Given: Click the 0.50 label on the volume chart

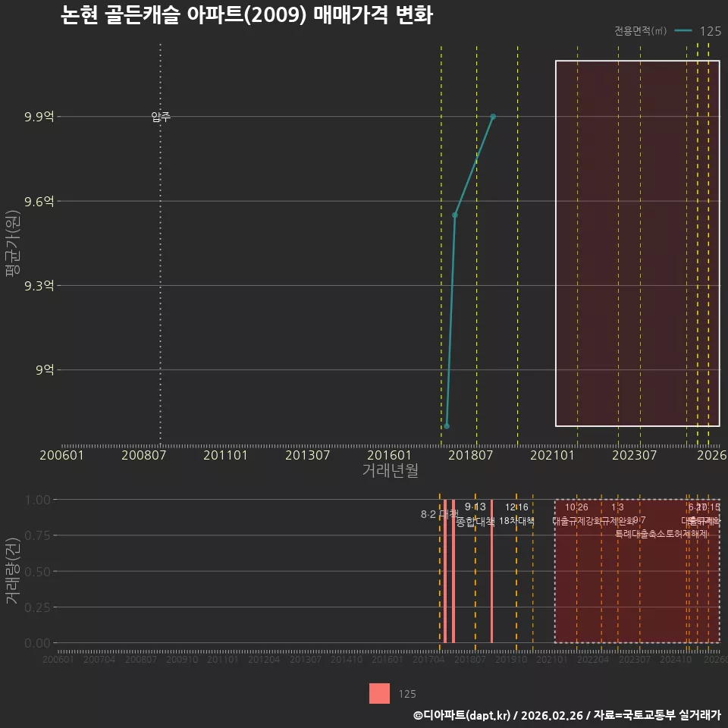Looking at the screenshot, I should [38, 572].
